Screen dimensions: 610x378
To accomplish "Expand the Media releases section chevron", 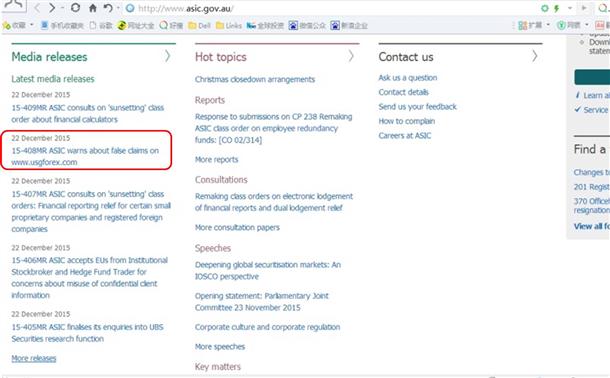I will (167, 56).
